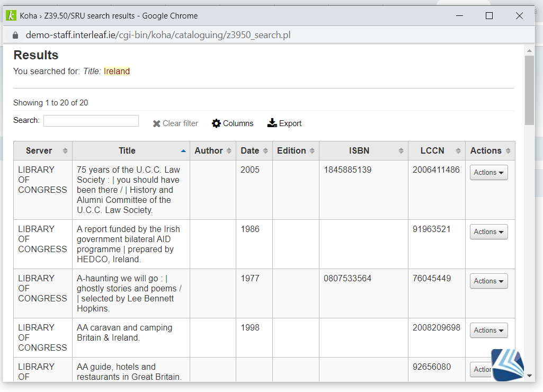The image size is (543, 392).
Task: Sort by the Actions column header
Action: [490, 150]
